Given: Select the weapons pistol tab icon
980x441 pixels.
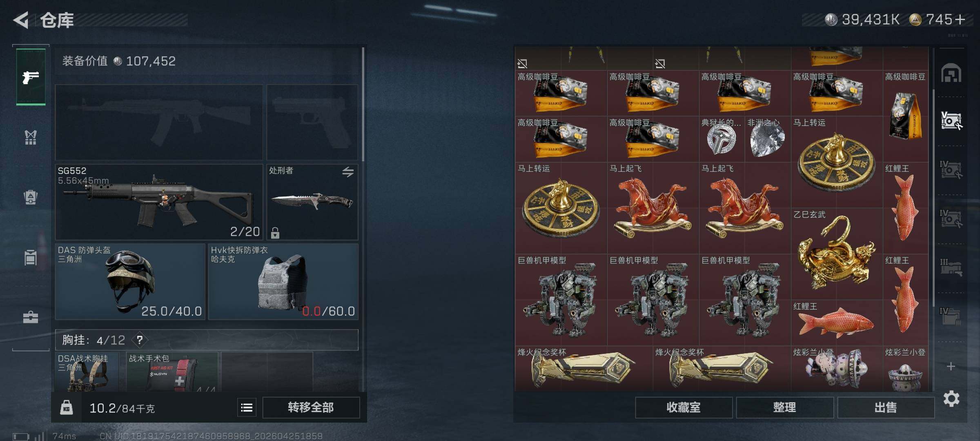Looking at the screenshot, I should coord(31,77).
